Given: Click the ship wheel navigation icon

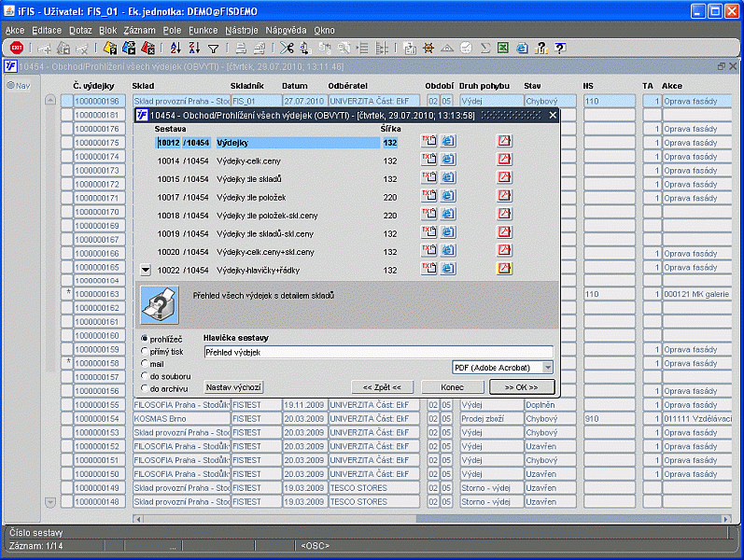Looking at the screenshot, I should click(x=428, y=48).
